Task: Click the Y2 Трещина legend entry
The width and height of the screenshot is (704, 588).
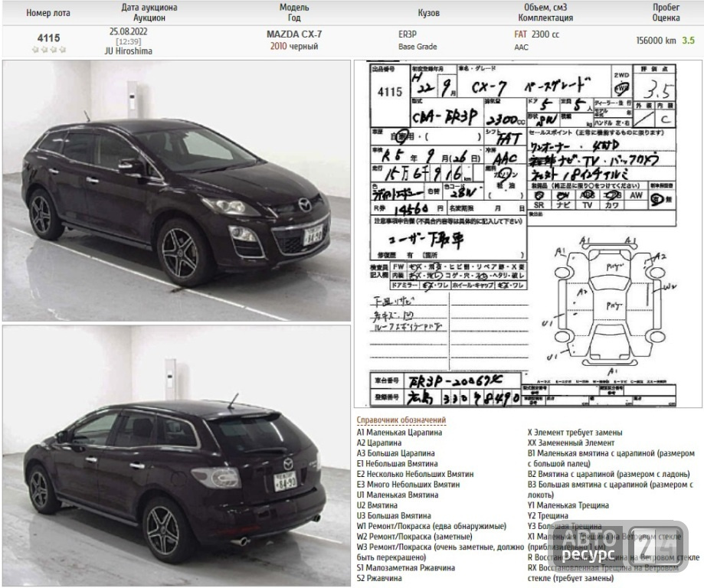Action: click(x=548, y=516)
